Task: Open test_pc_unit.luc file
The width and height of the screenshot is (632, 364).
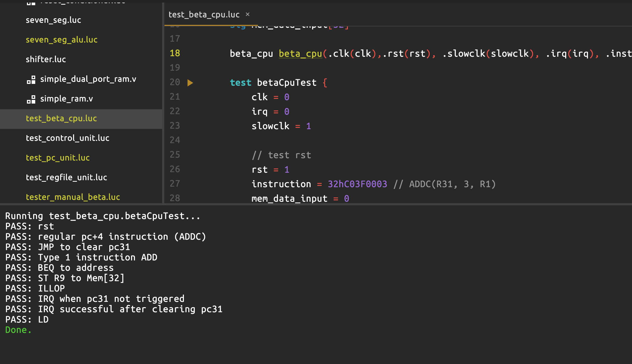Action: point(58,158)
